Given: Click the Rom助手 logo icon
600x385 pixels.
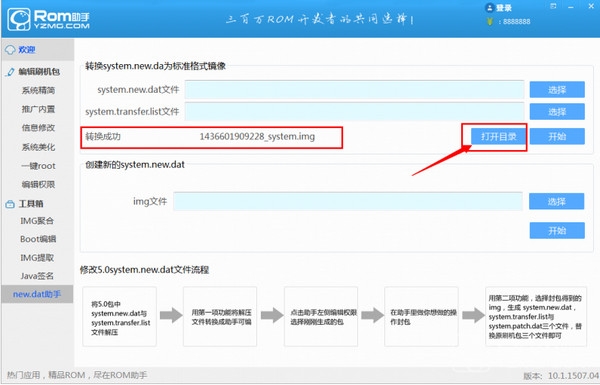Looking at the screenshot, I should pyautogui.click(x=19, y=19).
